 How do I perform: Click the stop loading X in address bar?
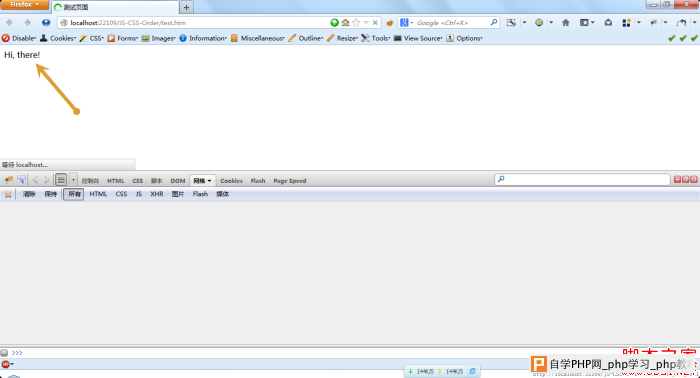[375, 22]
